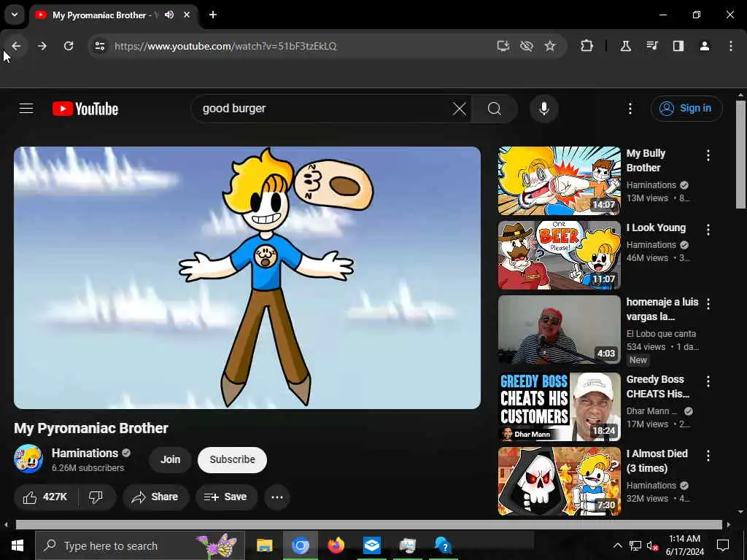
Task: Open I Look Young video thumbnail
Action: (x=560, y=255)
